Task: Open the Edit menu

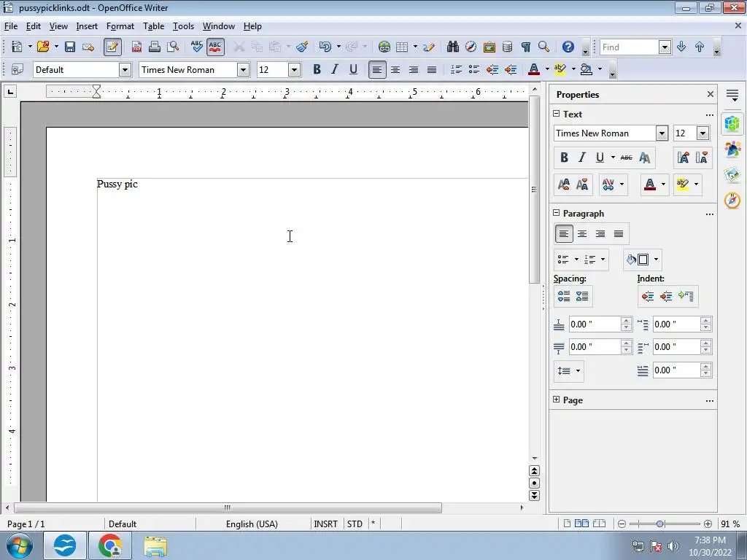Action: tap(33, 26)
